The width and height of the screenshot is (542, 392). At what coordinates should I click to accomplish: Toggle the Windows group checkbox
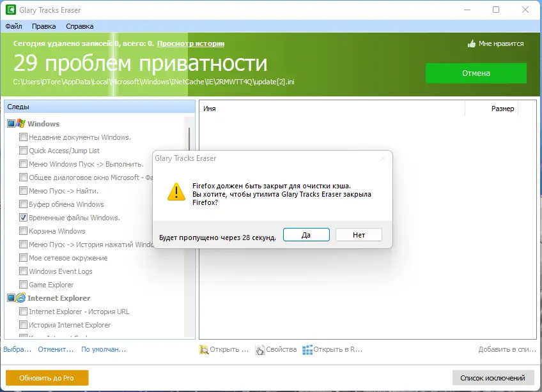click(x=11, y=123)
